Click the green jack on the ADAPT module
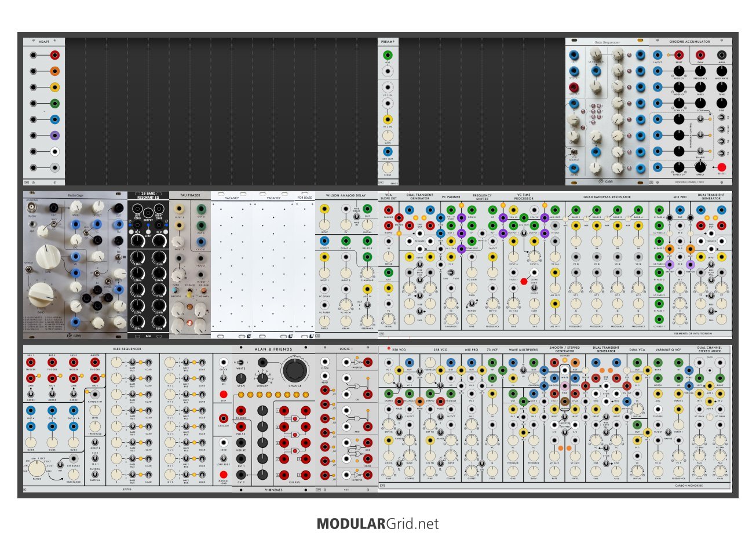The image size is (756, 536). pos(54,104)
